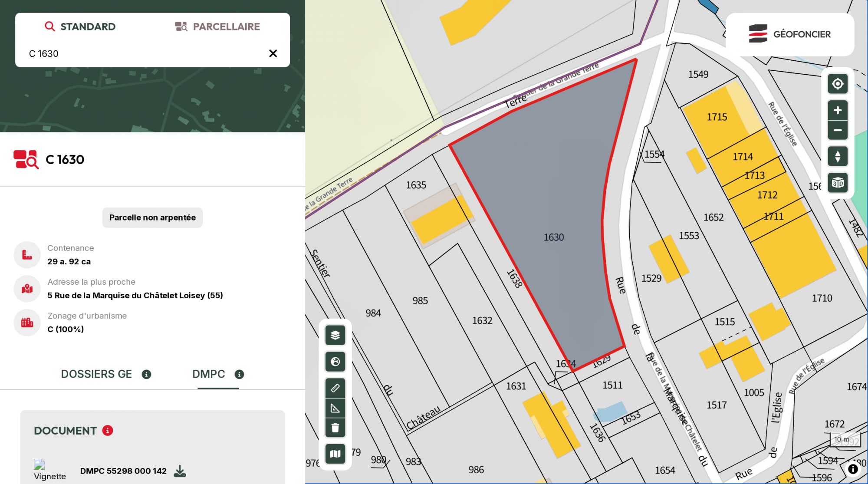This screenshot has height=484, width=868.
Task: Show info about the Document section
Action: [108, 431]
